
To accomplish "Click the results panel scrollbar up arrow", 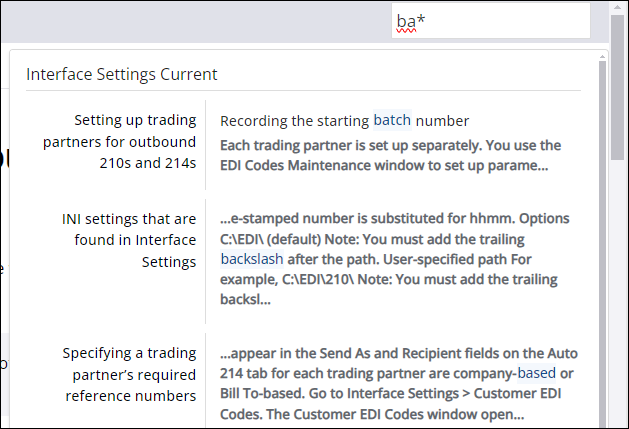I will tap(602, 54).
